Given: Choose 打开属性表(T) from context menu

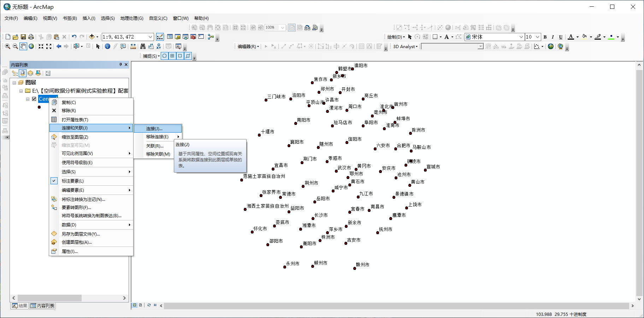Looking at the screenshot, I should pyautogui.click(x=91, y=120).
